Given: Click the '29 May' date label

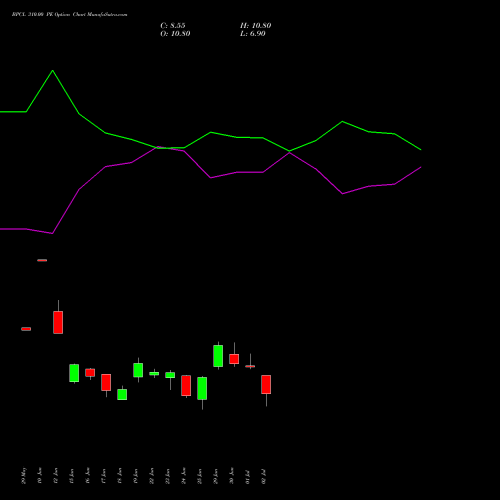Looking at the screenshot, I should click(x=23, y=476).
